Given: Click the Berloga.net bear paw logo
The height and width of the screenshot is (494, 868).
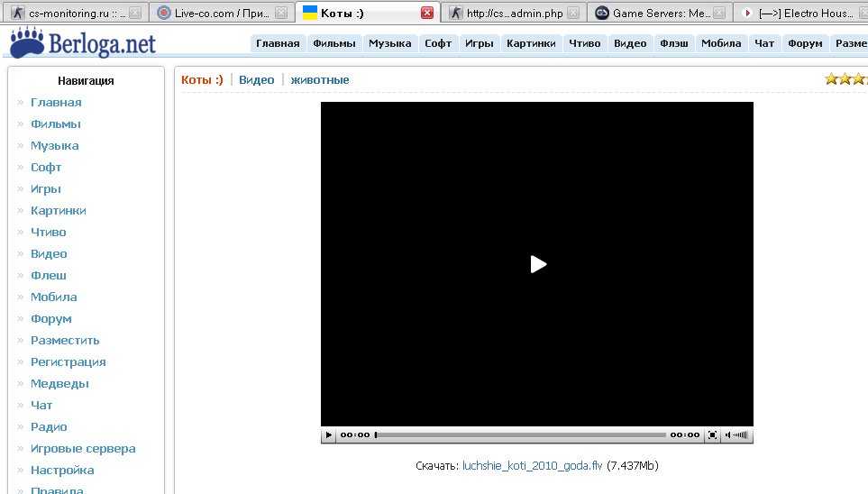Looking at the screenshot, I should [x=24, y=41].
